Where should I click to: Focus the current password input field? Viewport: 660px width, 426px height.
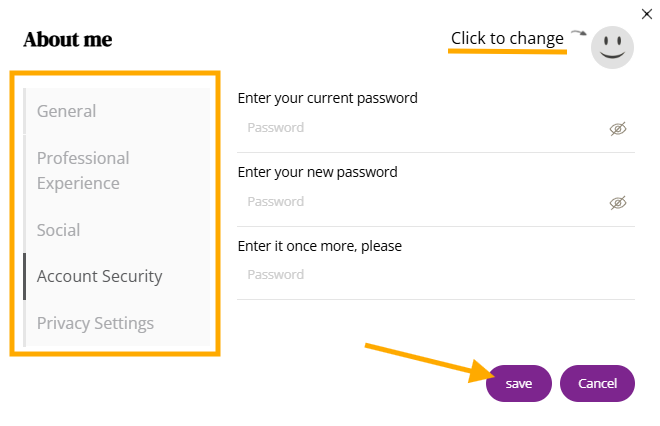(x=420, y=128)
